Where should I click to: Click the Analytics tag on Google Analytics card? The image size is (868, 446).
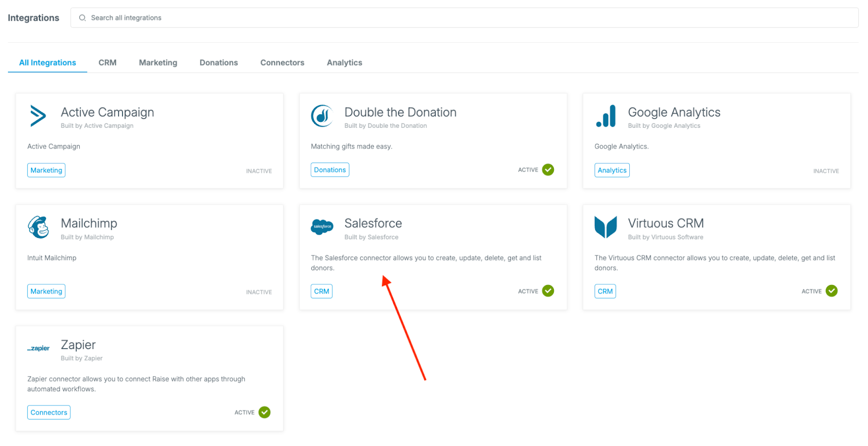click(x=612, y=170)
